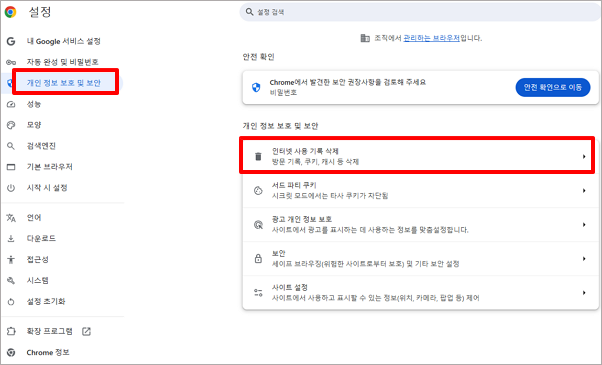Click the download icon for 다운로드

(x=11, y=238)
